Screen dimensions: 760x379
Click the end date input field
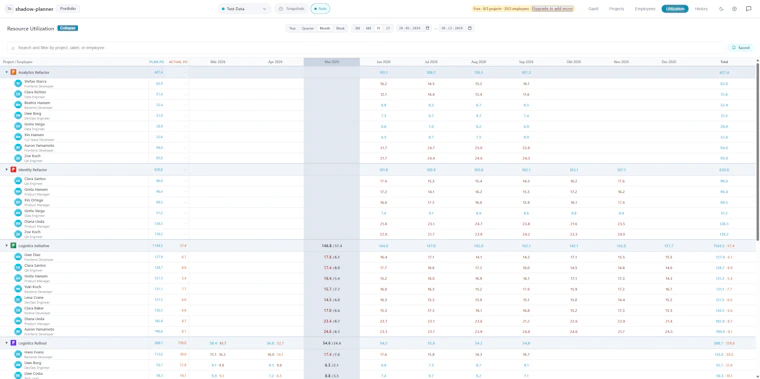[x=456, y=28]
